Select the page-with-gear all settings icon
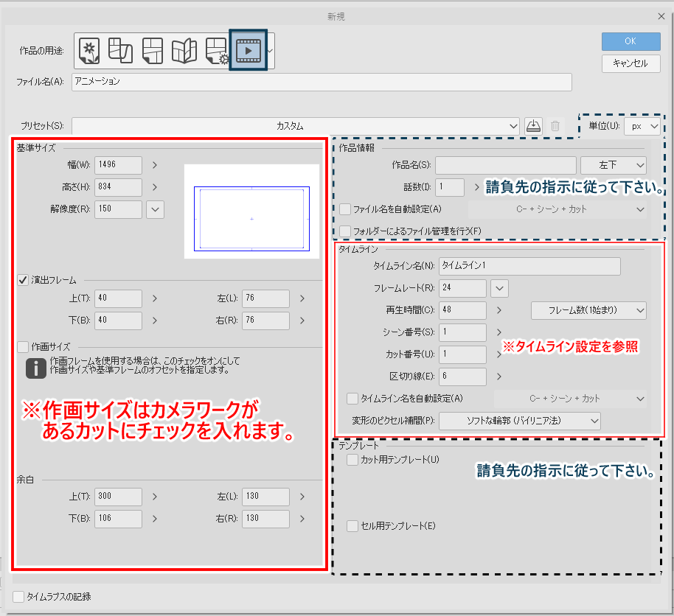 point(215,50)
